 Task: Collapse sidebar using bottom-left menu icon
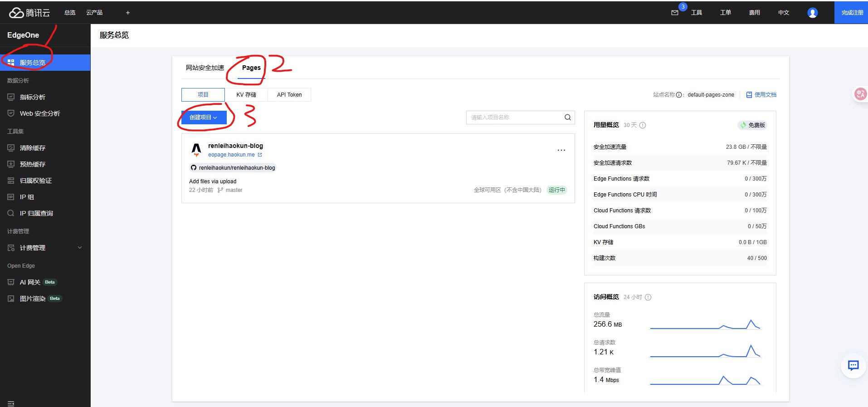pyautogui.click(x=11, y=403)
